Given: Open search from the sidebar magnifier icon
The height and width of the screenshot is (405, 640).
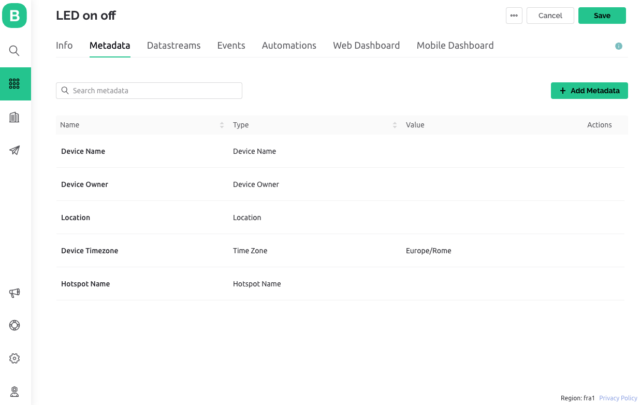Looking at the screenshot, I should coord(14,50).
